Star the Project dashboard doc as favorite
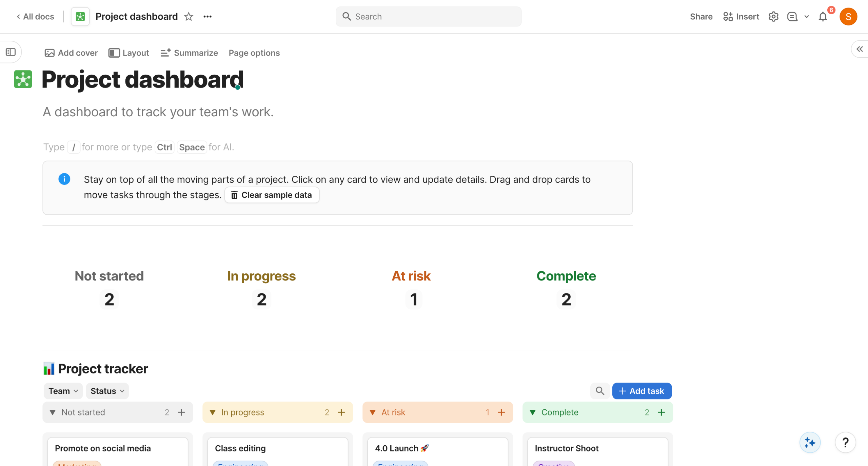This screenshot has height=466, width=868. (x=189, y=17)
